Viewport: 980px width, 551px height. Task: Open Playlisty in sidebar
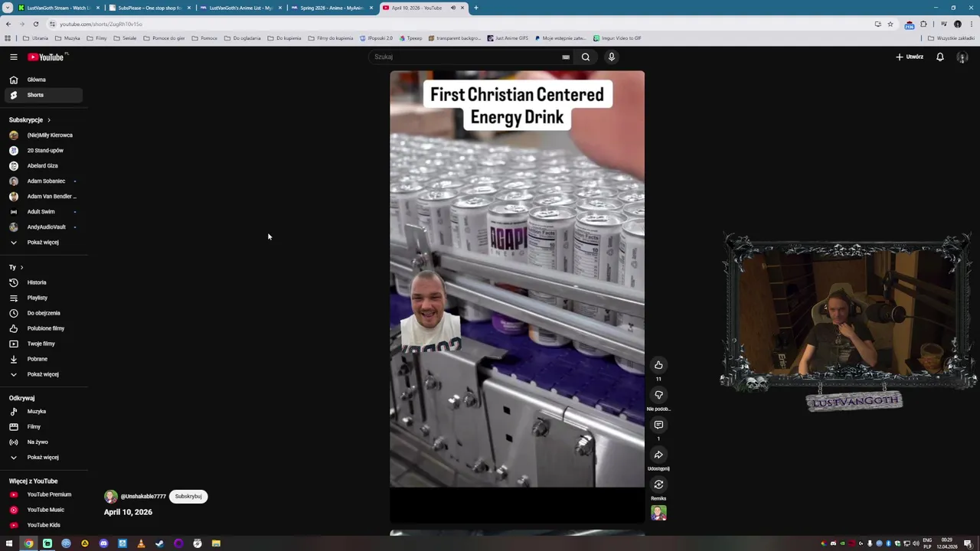[42, 298]
